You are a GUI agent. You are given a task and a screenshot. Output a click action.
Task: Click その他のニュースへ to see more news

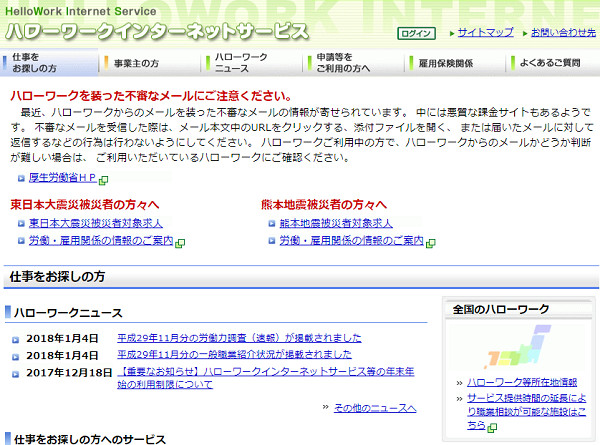374,408
